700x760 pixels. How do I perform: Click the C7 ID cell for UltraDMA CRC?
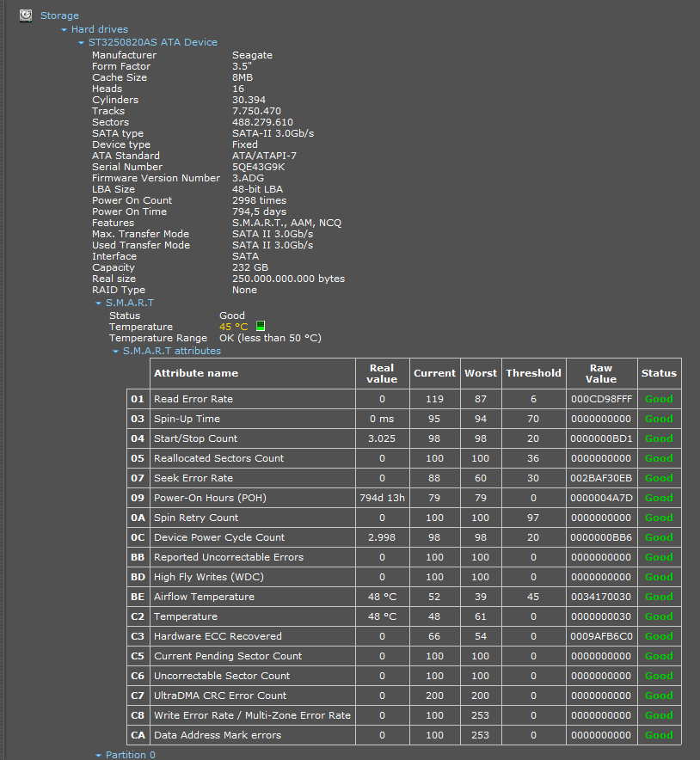click(138, 696)
